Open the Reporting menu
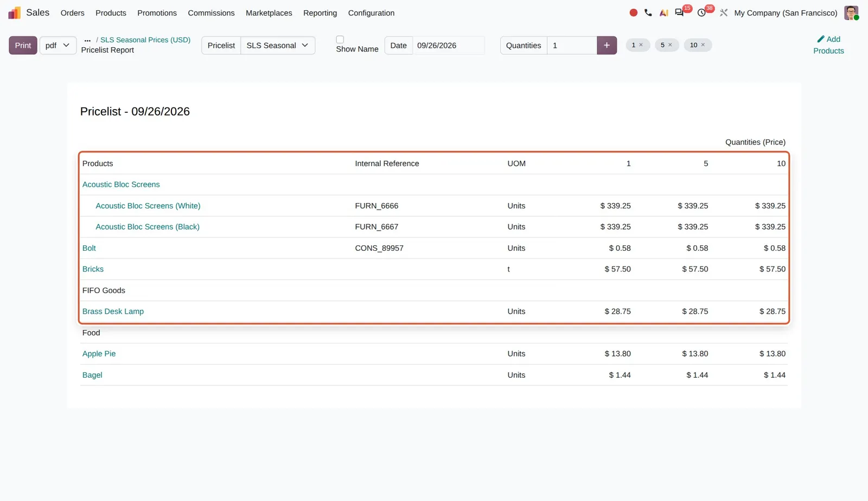The width and height of the screenshot is (868, 501). [x=320, y=13]
